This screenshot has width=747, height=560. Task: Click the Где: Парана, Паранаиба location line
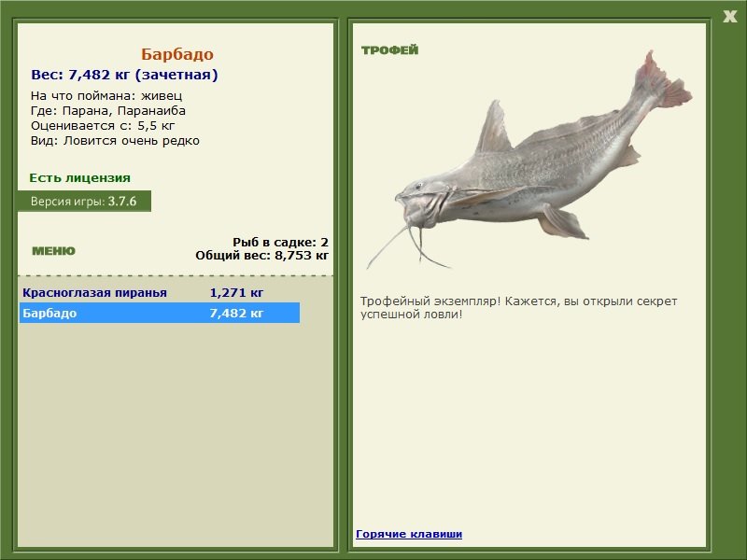pyautogui.click(x=107, y=111)
